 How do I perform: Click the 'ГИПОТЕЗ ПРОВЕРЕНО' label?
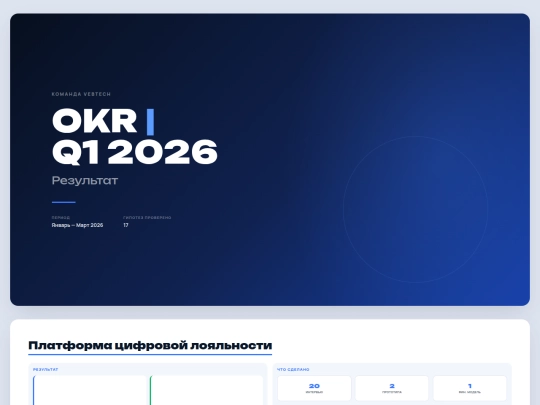click(147, 218)
